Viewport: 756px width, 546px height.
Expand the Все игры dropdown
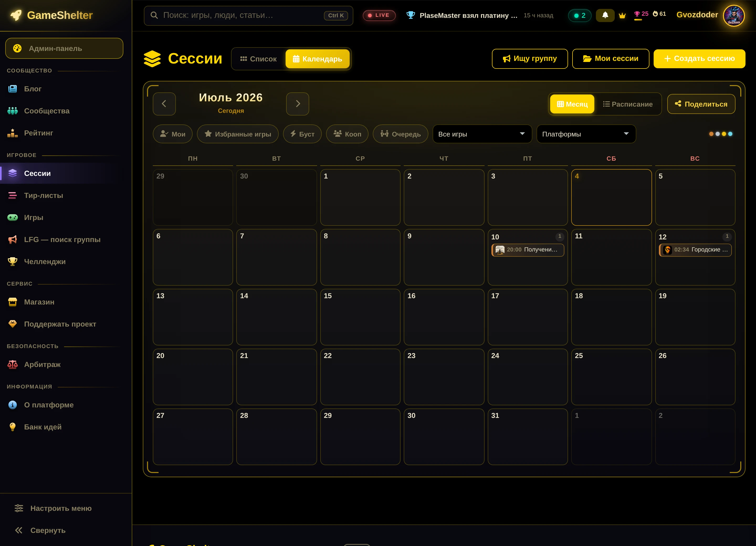[x=482, y=134]
